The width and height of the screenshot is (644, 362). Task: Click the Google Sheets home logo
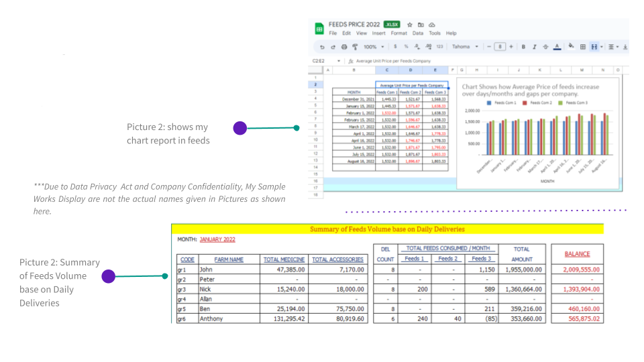tap(319, 29)
